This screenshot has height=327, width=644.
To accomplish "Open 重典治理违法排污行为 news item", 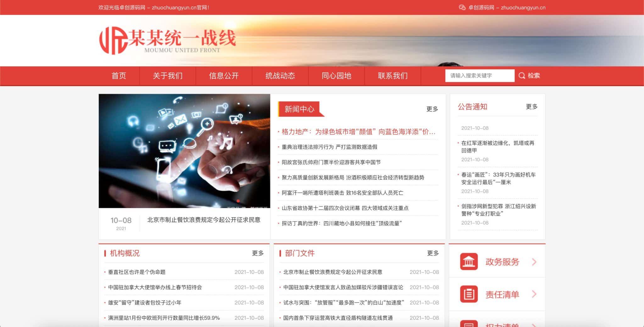I will point(329,147).
